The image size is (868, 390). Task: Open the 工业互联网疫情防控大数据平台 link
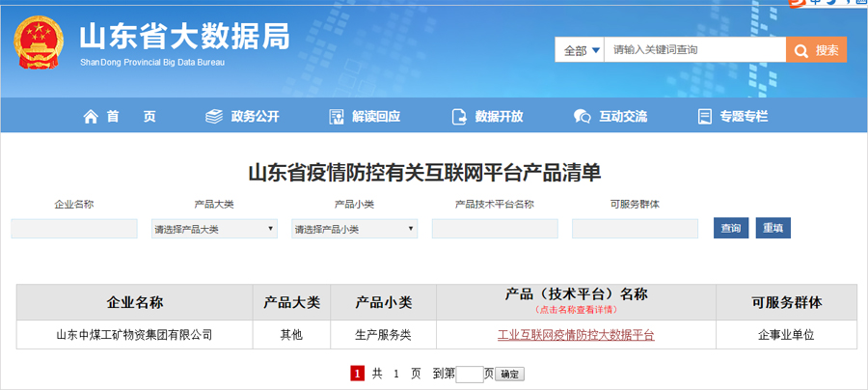[x=576, y=335]
